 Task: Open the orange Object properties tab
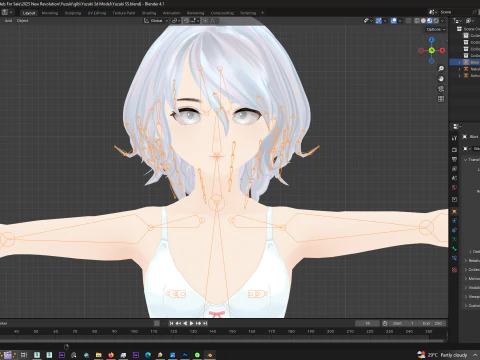[x=454, y=211]
